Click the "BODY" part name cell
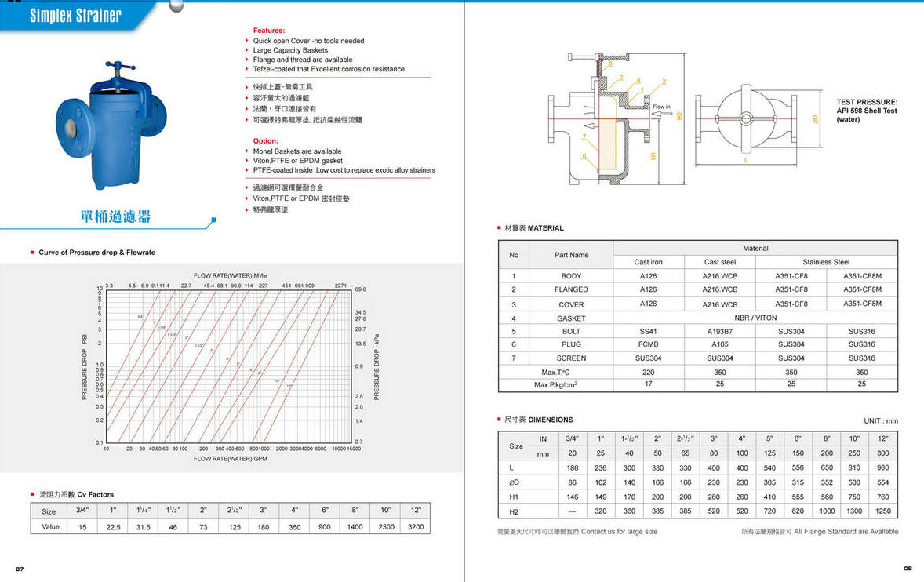 tap(571, 276)
